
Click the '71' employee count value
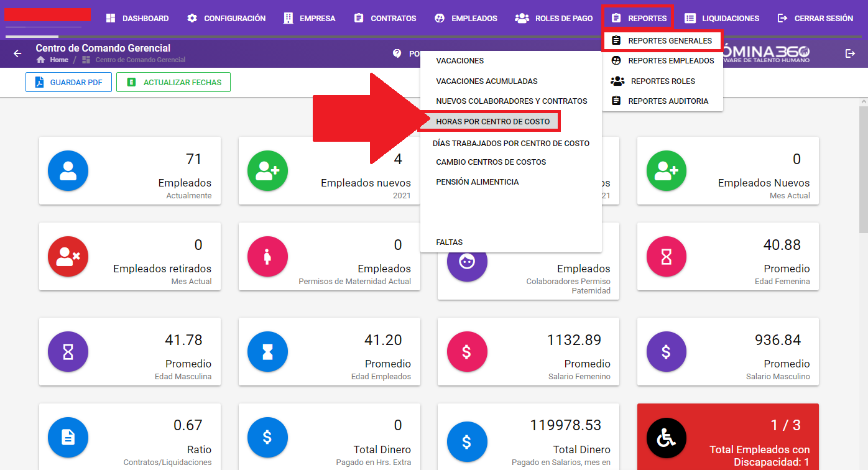pos(194,159)
